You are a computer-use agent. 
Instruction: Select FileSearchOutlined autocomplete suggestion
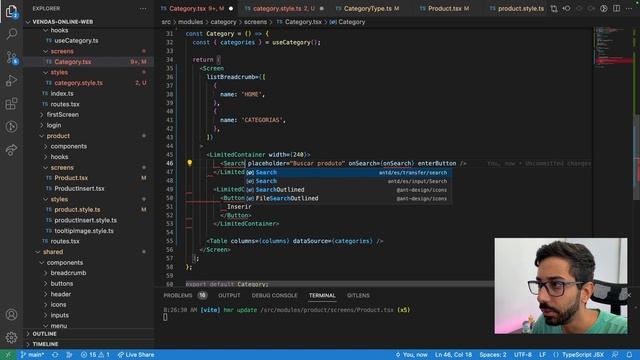click(348, 198)
